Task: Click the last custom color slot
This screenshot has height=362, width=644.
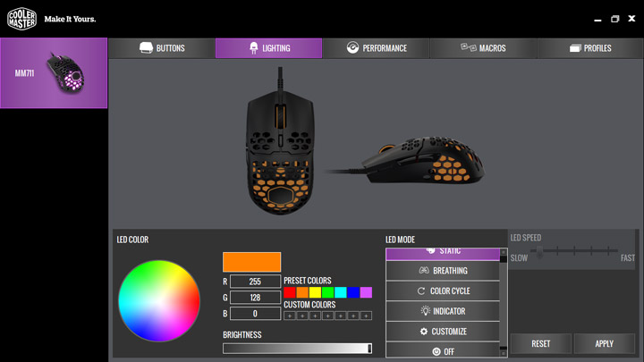Action: (x=366, y=316)
